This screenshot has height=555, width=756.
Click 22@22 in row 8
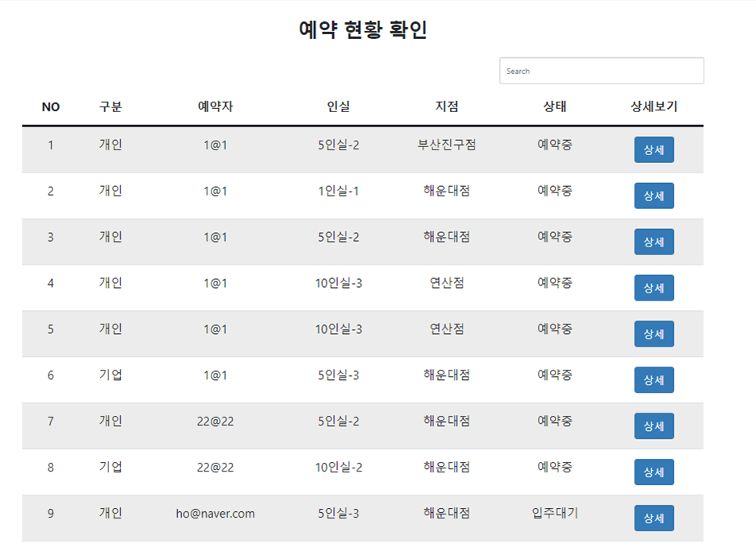215,468
